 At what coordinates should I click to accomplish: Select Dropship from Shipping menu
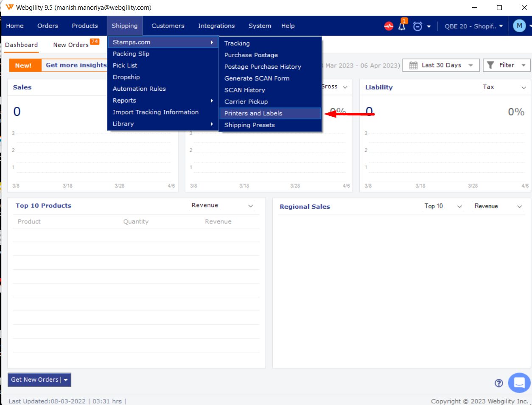click(x=163, y=77)
